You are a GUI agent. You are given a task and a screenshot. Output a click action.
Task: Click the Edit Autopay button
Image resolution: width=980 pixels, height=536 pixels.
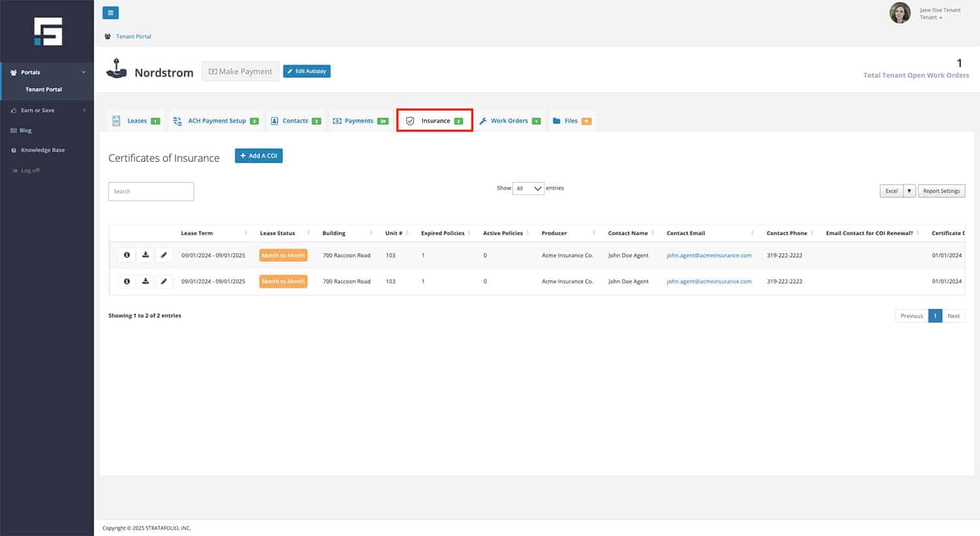[306, 71]
